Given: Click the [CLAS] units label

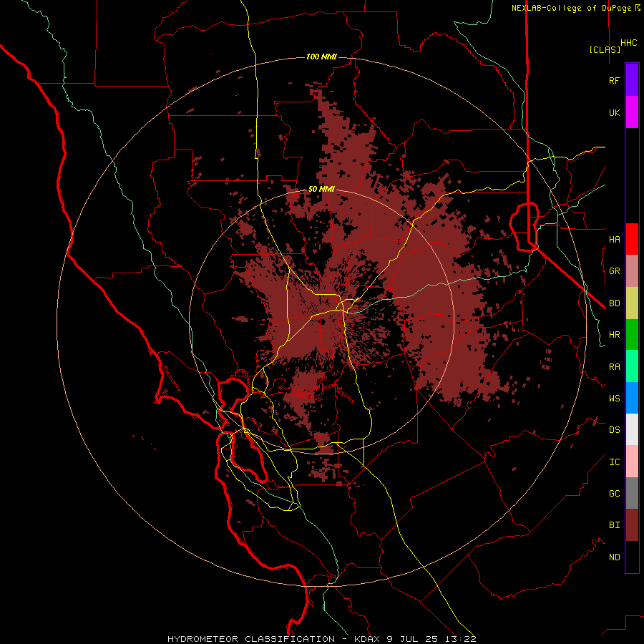Looking at the screenshot, I should (605, 49).
